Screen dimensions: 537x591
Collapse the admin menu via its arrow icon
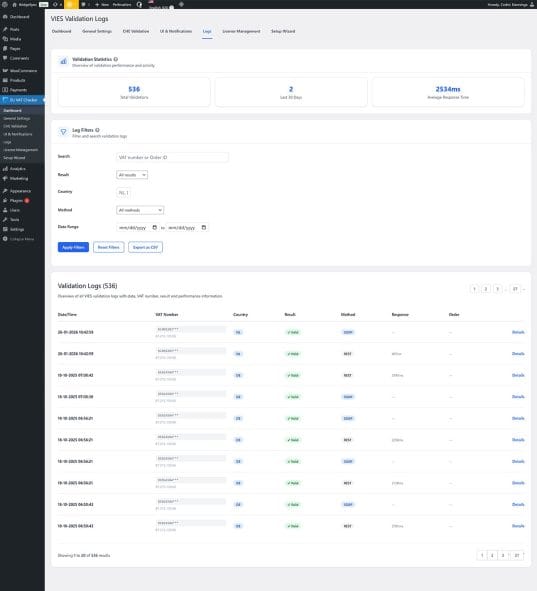point(5,239)
